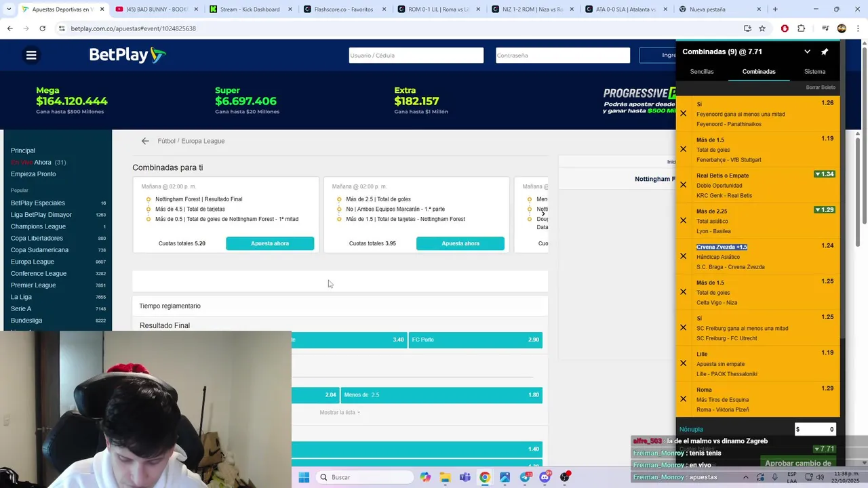Open the BetPlay hamburger menu

(x=31, y=56)
